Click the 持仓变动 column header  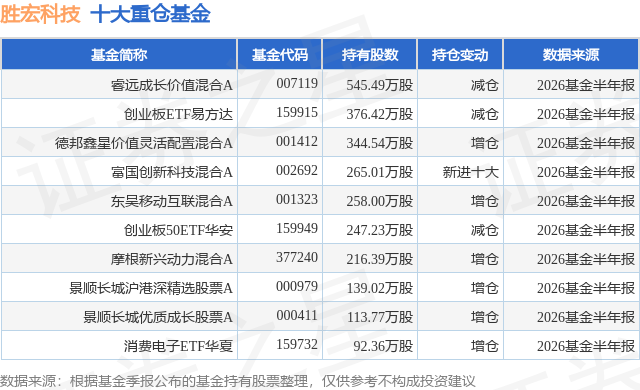coord(460,54)
